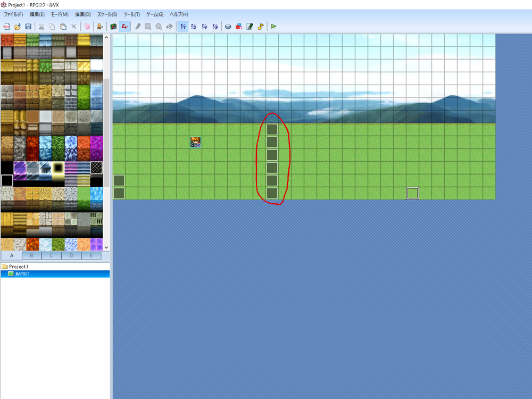The image size is (532, 399).
Task: Open the ゲーム(G) menu
Action: click(x=155, y=14)
